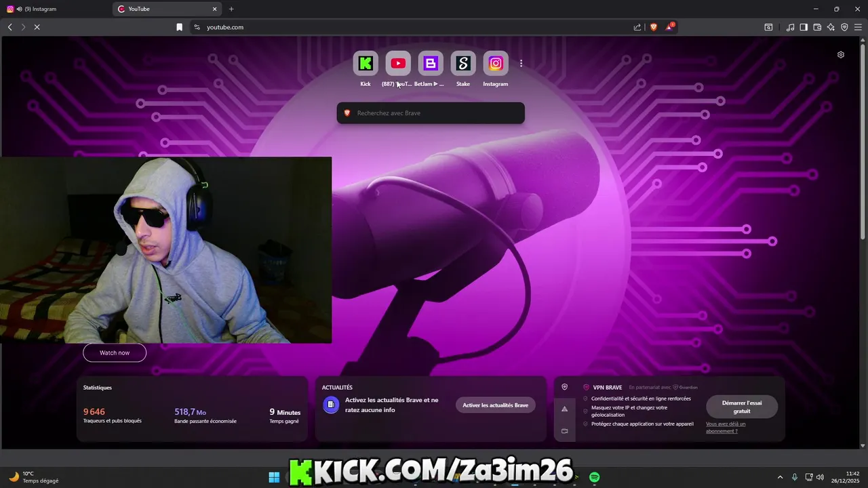Open new tab page customize settings gear
Screen dimensions: 868x488
[x=841, y=55]
